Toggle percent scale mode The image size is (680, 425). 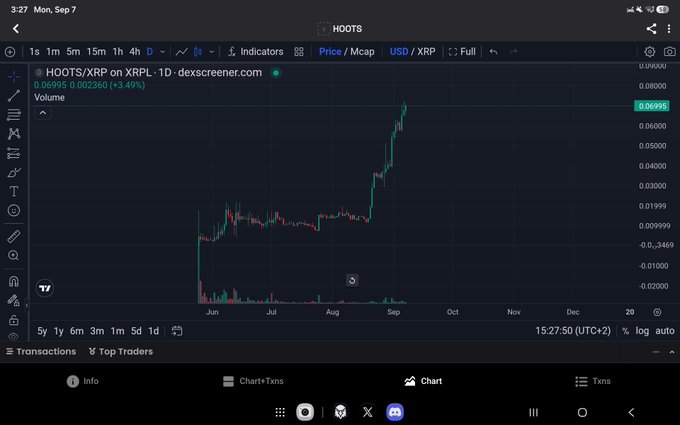pyautogui.click(x=625, y=331)
